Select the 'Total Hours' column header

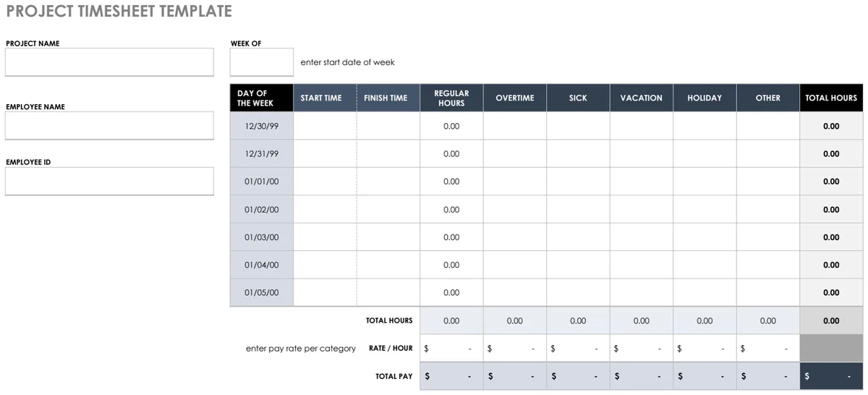pos(831,98)
